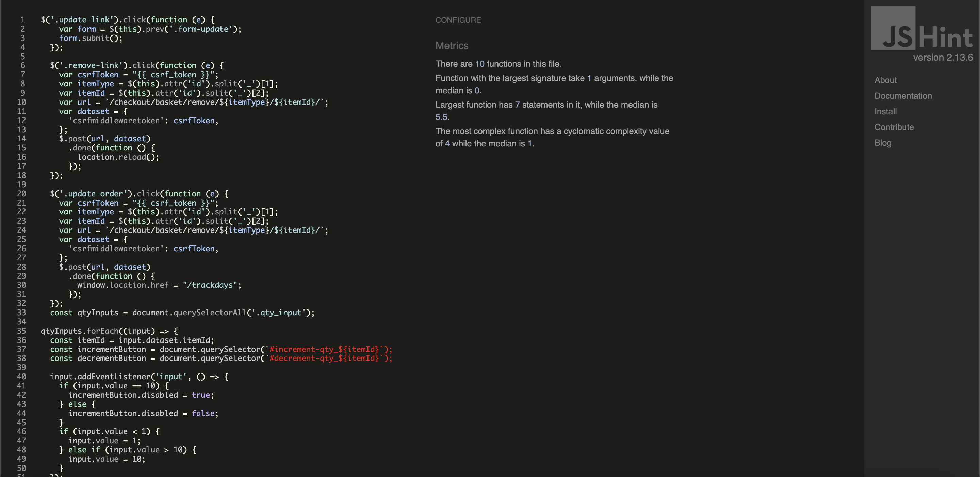The height and width of the screenshot is (477, 980).
Task: Click the "else if (input.value > 10)" line
Action: pos(128,449)
